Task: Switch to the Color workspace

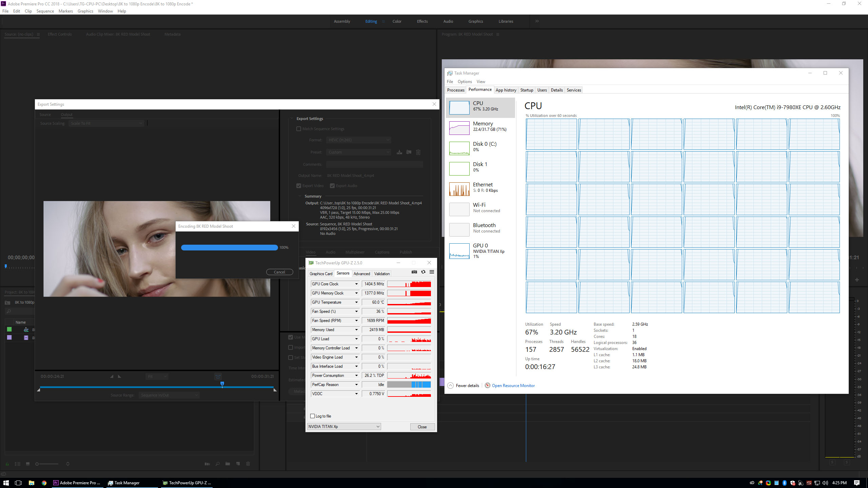Action: [x=397, y=21]
